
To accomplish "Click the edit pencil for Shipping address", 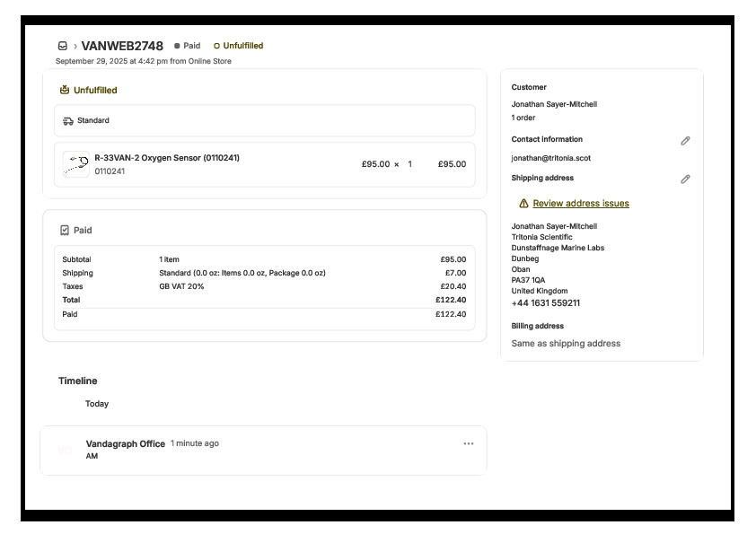I will tap(685, 179).
